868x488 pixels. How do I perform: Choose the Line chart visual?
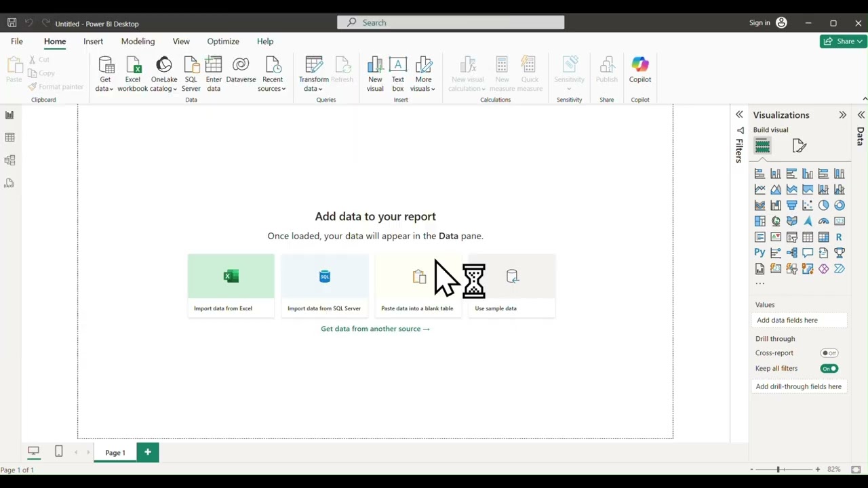point(759,190)
